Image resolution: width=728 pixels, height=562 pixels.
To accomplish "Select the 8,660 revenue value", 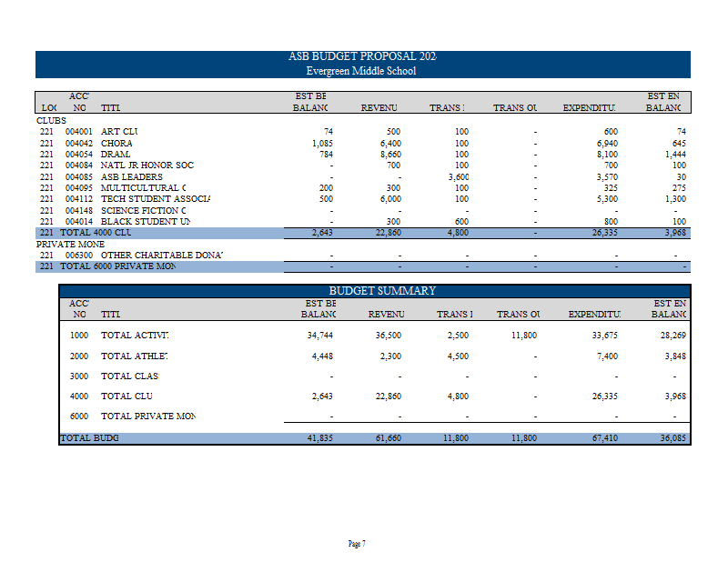I will [390, 154].
